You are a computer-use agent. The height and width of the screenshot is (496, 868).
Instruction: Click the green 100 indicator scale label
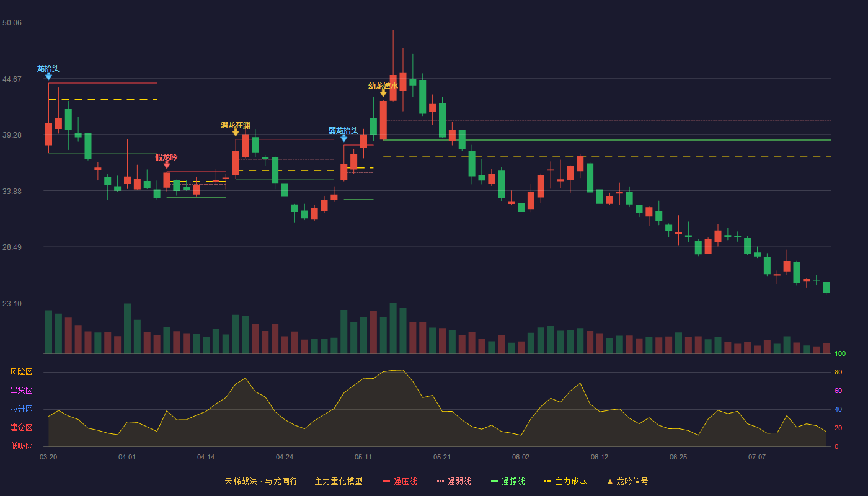[840, 354]
